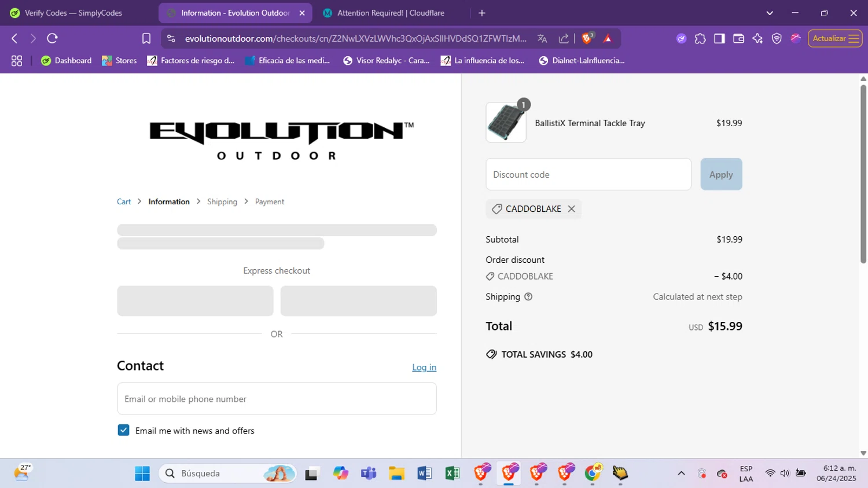Screen dimensions: 868x488
Task: Close the Evolution Outdoor Information tab
Action: coord(302,13)
